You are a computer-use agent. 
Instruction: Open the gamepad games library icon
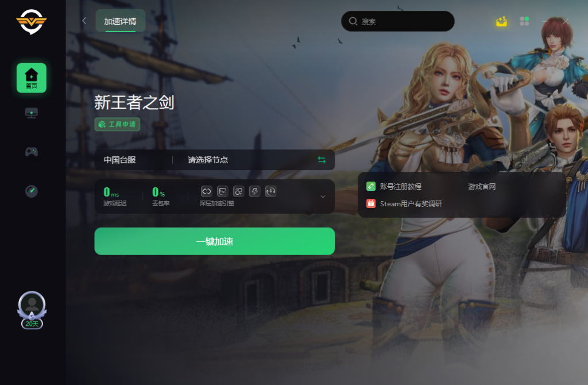point(32,152)
